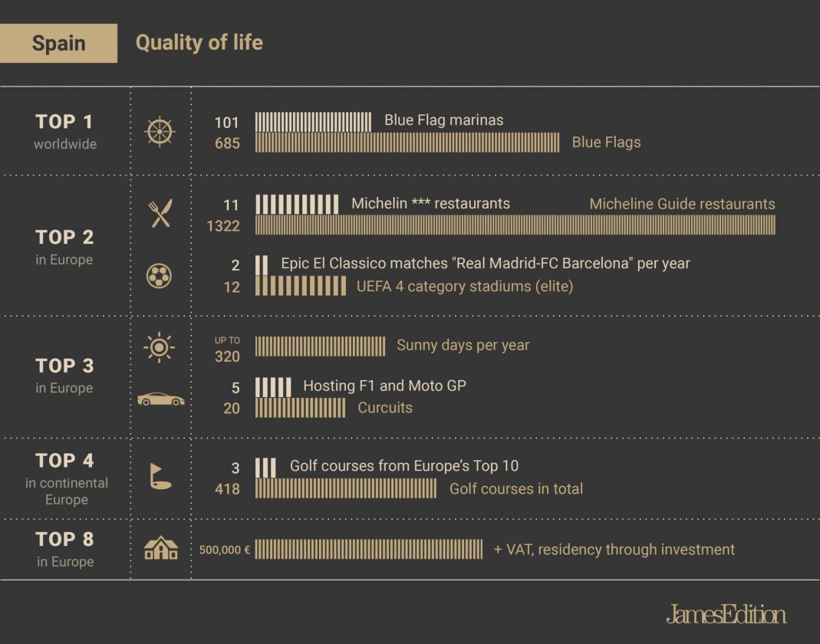Click the golf flag icon
Viewport: 820px width, 644px height.
160,476
